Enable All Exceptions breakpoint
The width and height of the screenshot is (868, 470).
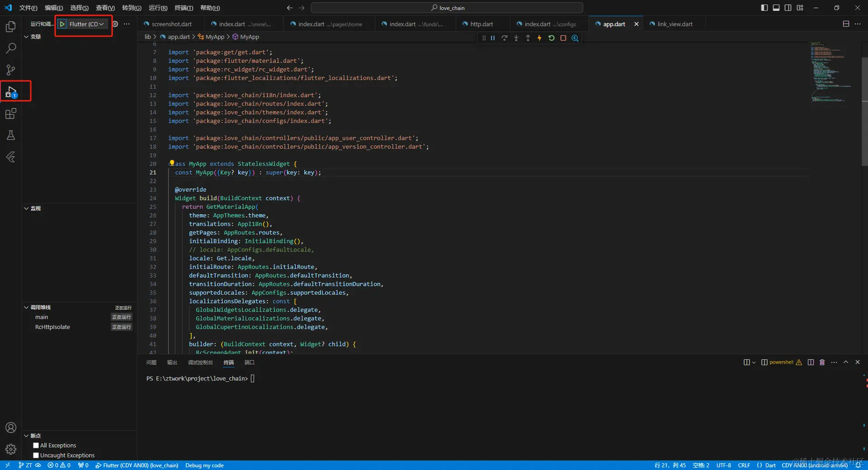tap(36, 446)
